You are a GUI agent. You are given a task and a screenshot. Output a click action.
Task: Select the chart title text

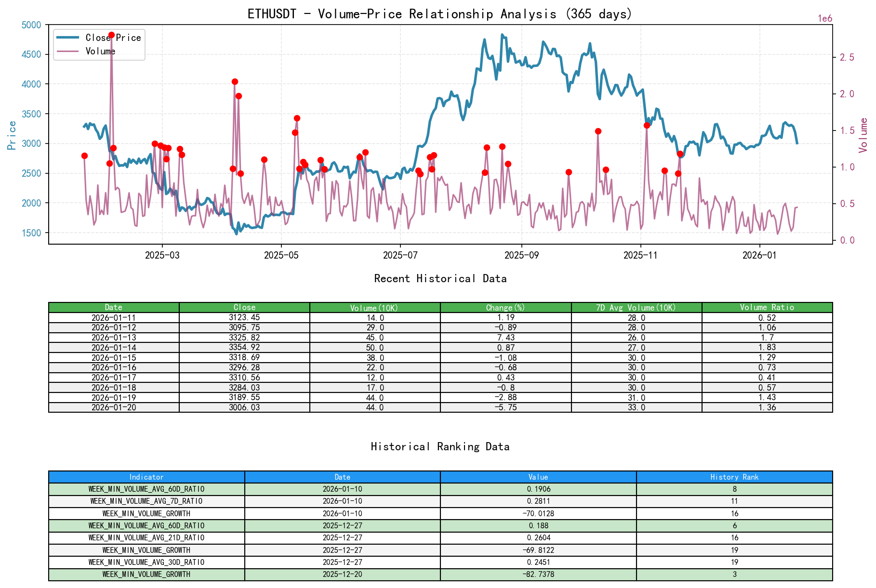click(439, 13)
